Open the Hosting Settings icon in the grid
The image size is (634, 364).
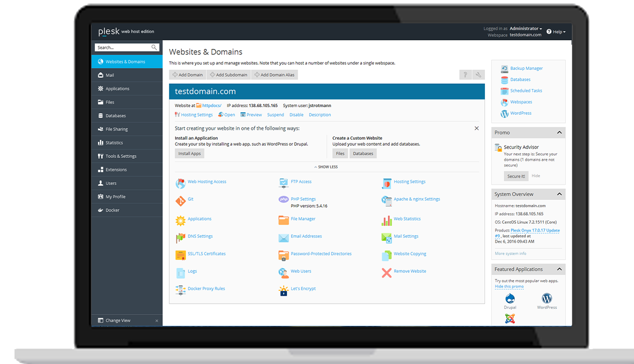pyautogui.click(x=386, y=183)
